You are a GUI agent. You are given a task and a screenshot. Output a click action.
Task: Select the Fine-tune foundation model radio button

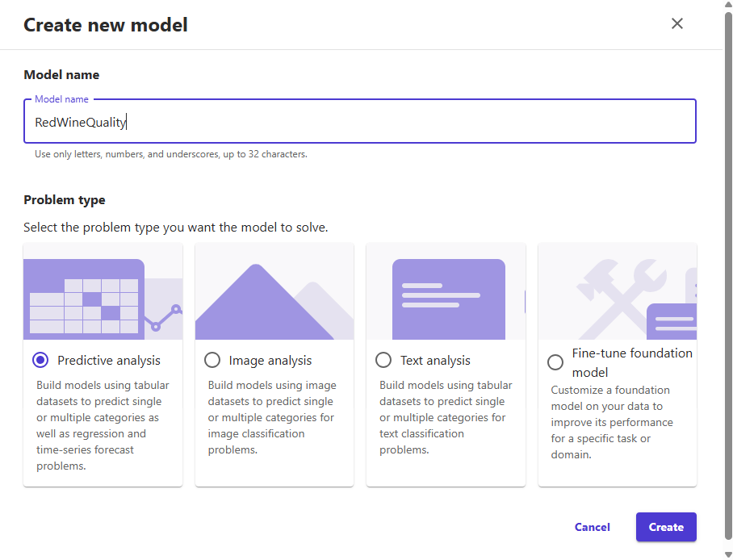tap(555, 363)
